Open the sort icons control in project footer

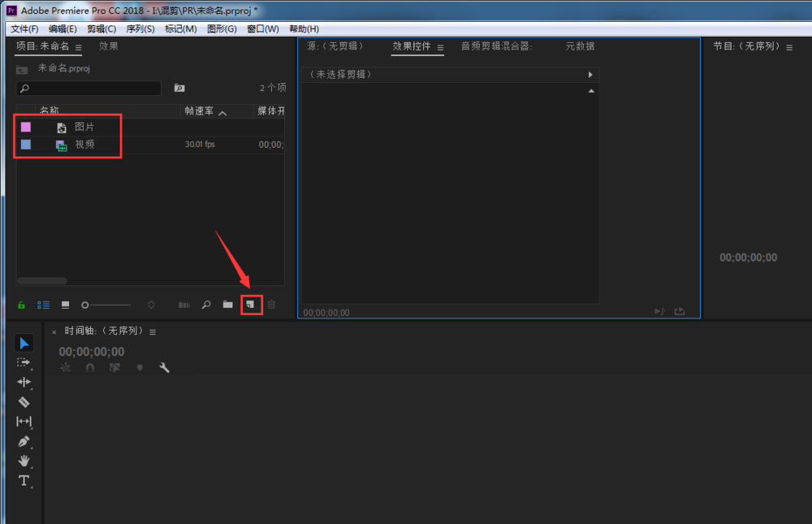(151, 305)
